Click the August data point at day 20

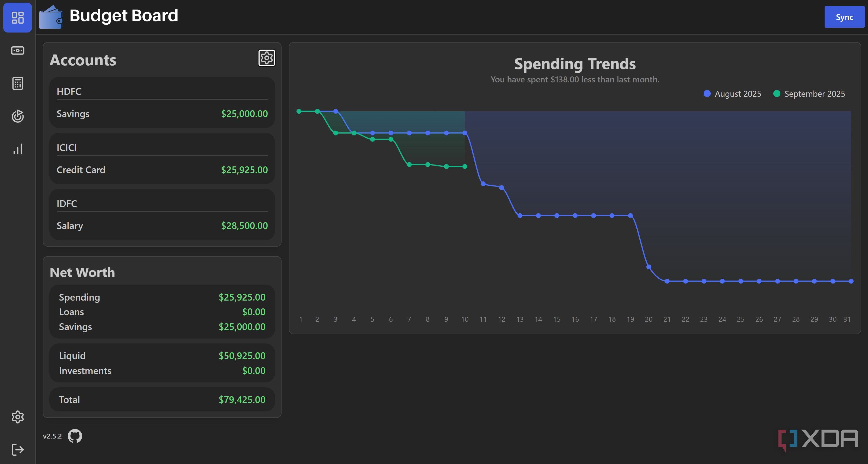click(649, 267)
